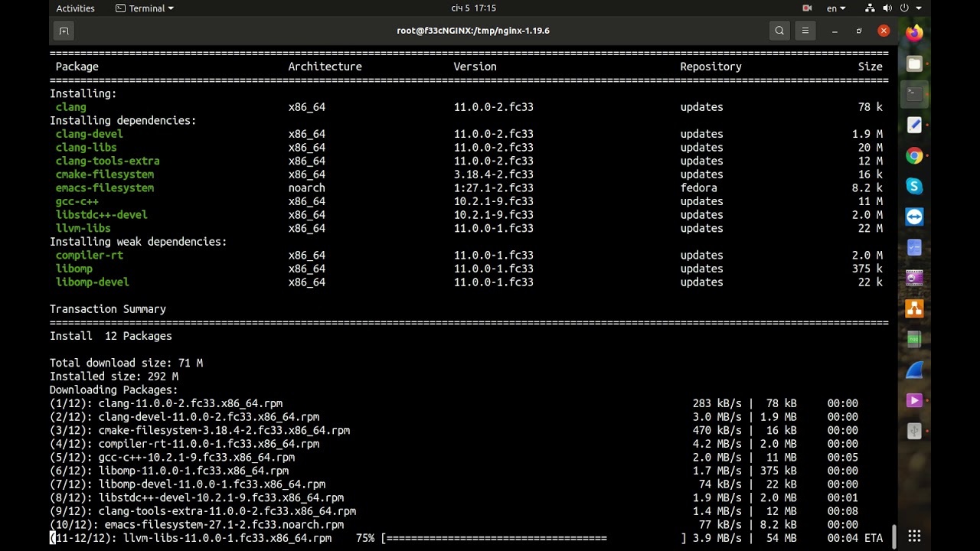Click the 'fedora' repository entry
The width and height of the screenshot is (980, 551).
tap(699, 188)
